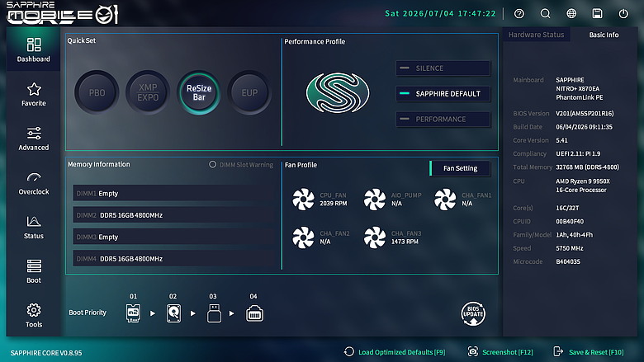
Task: Click Total Memory 32768 MB value
Action: tap(587, 167)
